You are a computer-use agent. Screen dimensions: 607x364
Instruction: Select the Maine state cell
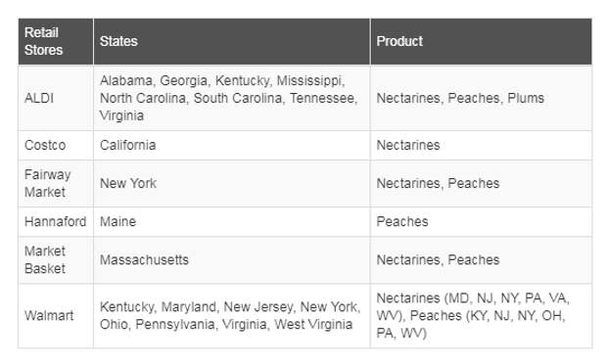click(231, 222)
